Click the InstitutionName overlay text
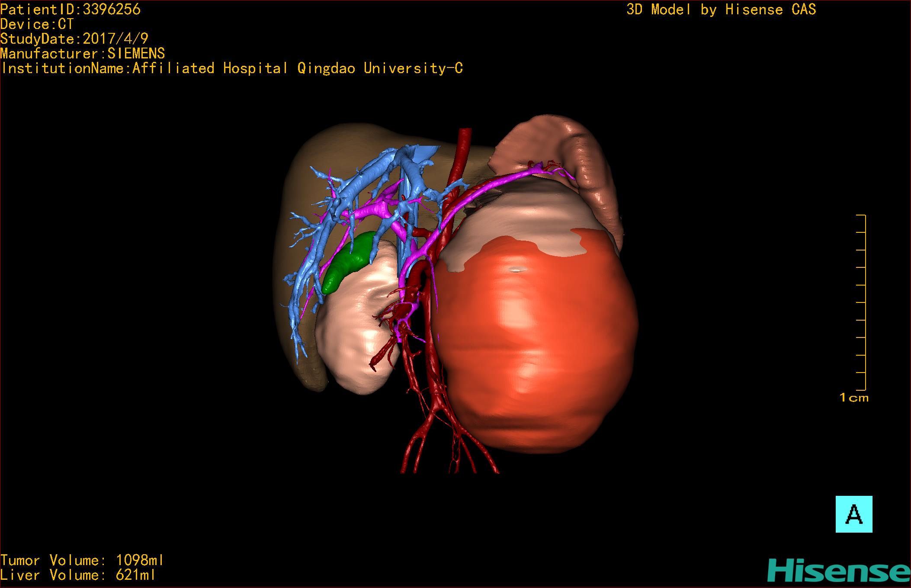This screenshot has width=911, height=588. [232, 68]
